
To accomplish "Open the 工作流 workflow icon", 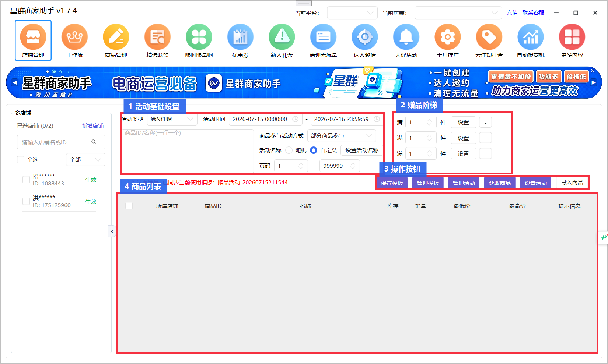I will pos(74,37).
